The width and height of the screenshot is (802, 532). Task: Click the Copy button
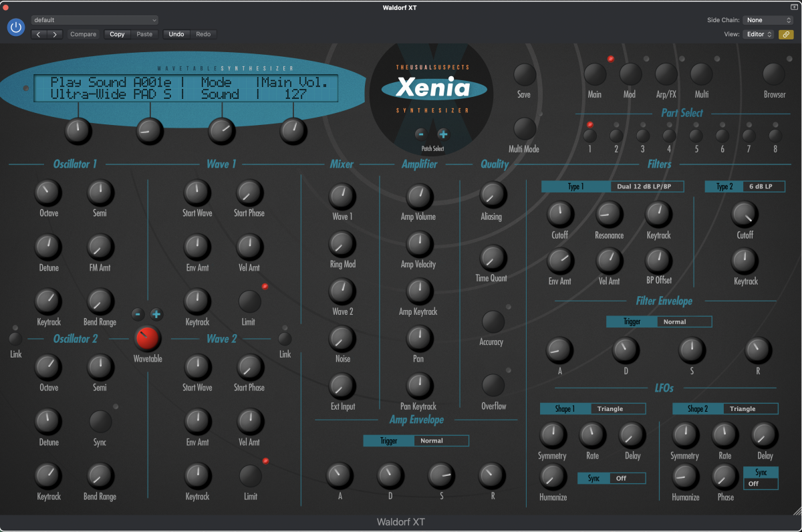[117, 34]
